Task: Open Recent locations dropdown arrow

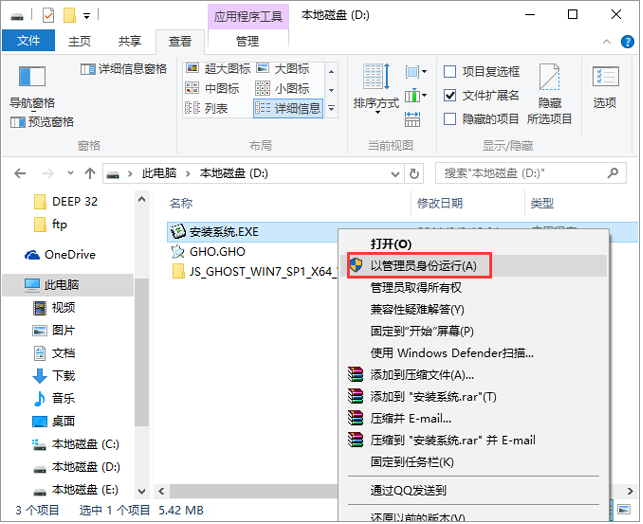Action: tap(71, 173)
